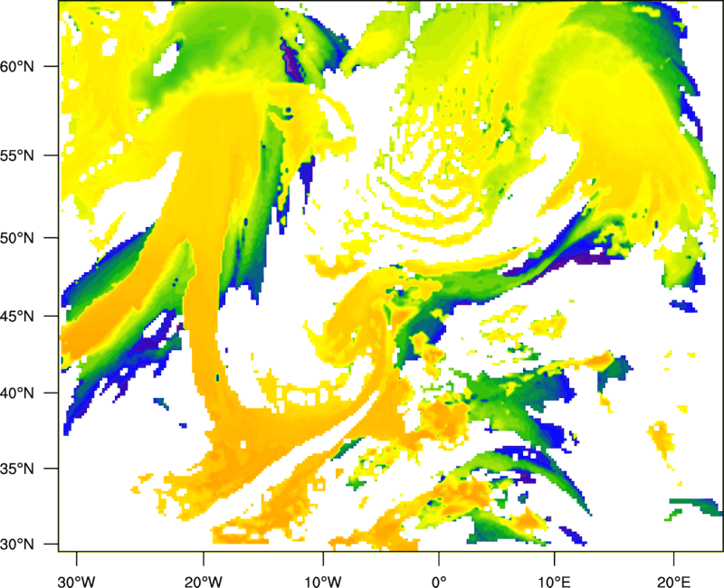Click the 45°N latitude label
This screenshot has height=588, width=724.
click(17, 317)
